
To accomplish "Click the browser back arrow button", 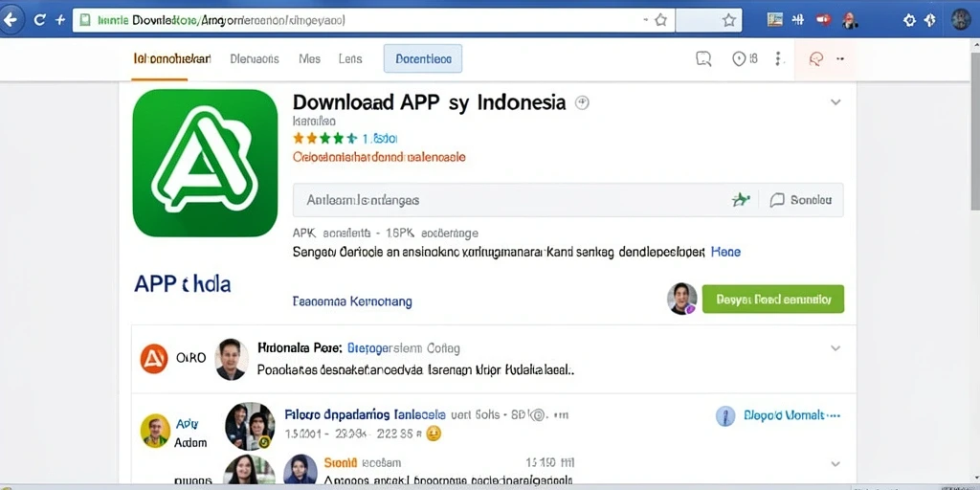I will pyautogui.click(x=11, y=20).
